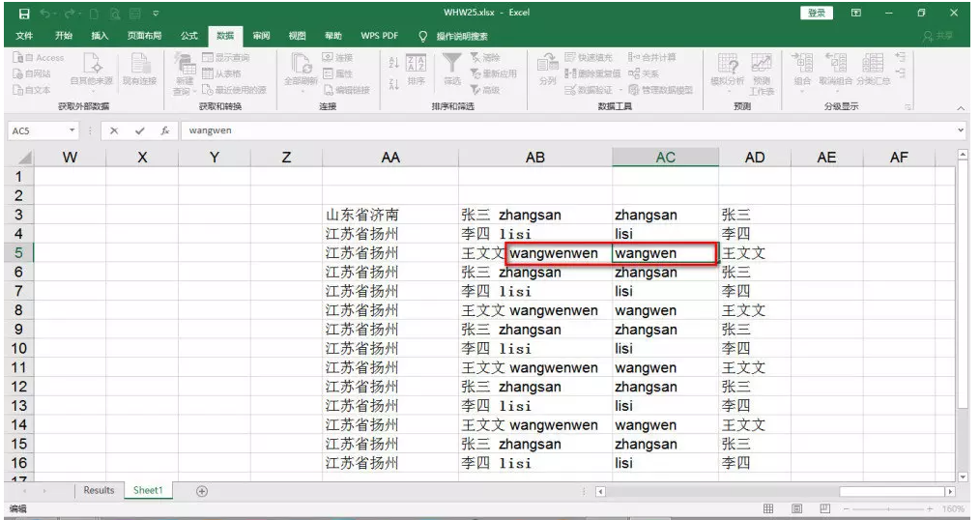Click Advanced filter (高级)
The image size is (980, 520).
(x=485, y=90)
